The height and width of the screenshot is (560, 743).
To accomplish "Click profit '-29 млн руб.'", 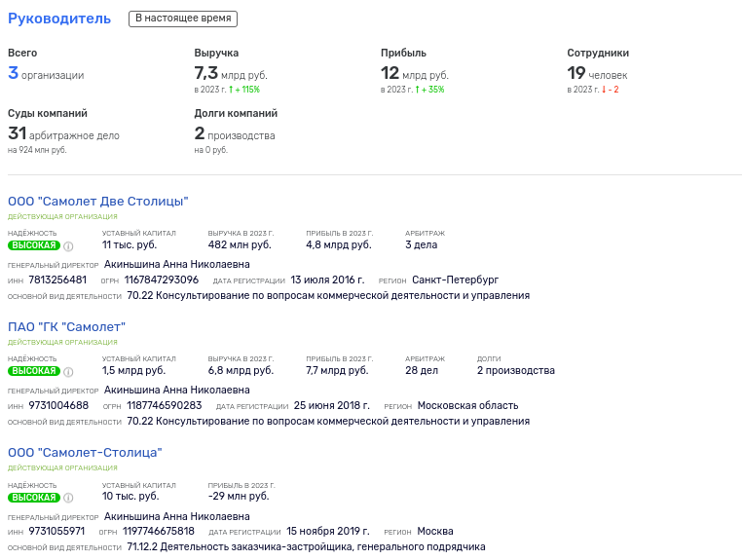I will click(x=239, y=496).
